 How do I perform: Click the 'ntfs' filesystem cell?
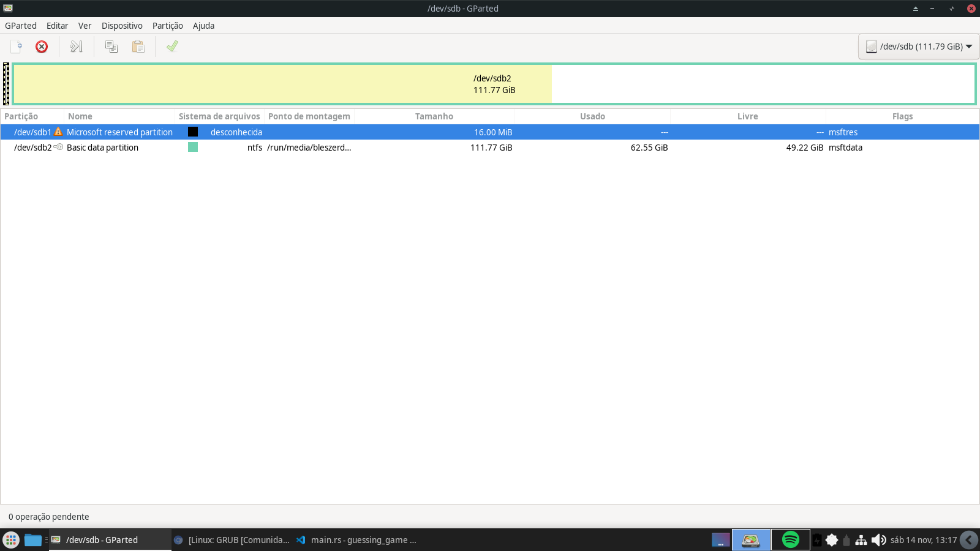click(255, 148)
